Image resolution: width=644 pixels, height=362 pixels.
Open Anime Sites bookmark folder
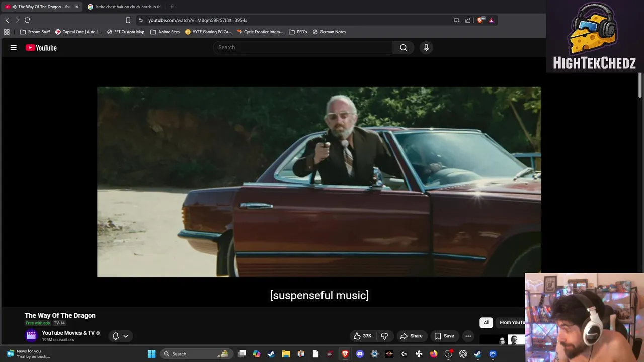(x=165, y=32)
